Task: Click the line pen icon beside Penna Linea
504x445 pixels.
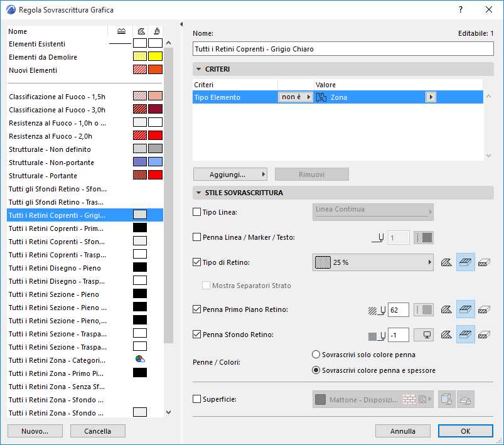Action: point(378,238)
